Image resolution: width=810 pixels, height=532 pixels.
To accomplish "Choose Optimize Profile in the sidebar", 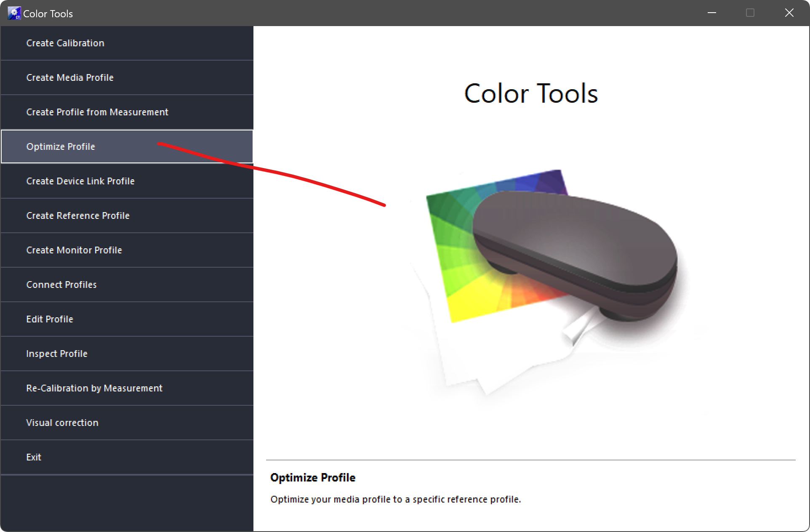I will coord(61,146).
